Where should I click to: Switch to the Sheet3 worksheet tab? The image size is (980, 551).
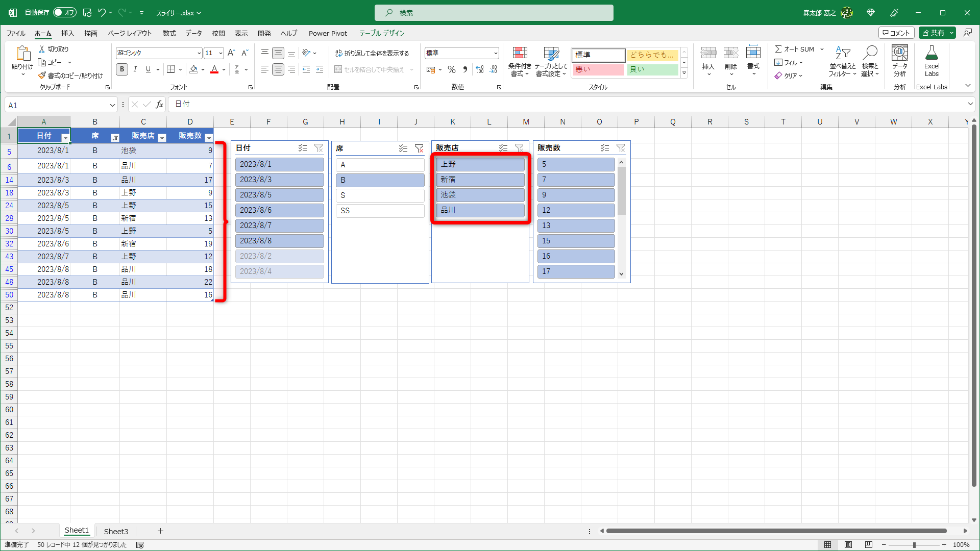pos(116,531)
